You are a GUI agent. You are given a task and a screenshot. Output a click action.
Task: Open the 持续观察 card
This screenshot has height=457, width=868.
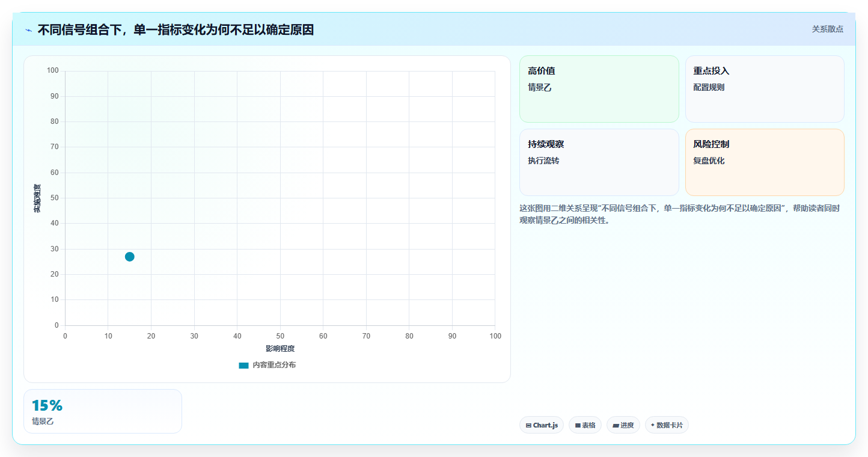599,162
